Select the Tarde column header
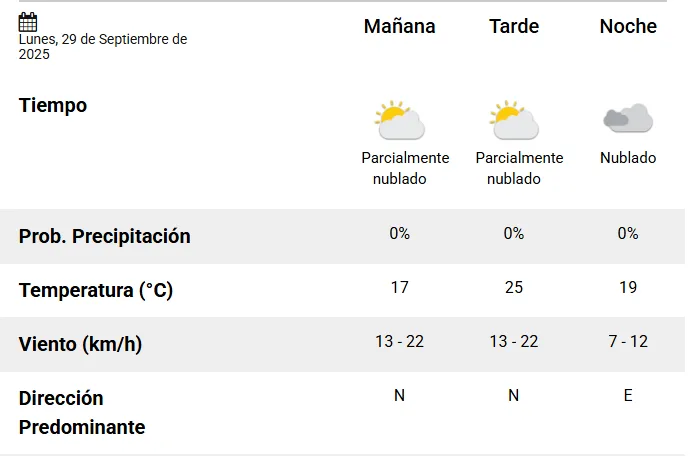 pyautogui.click(x=514, y=27)
